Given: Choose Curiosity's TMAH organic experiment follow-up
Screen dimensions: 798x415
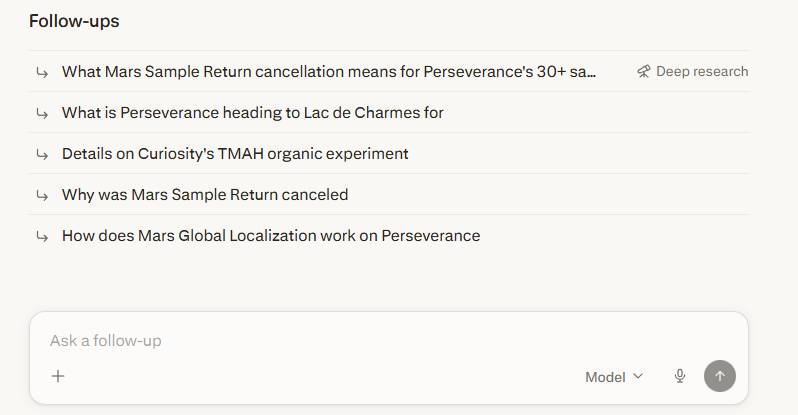Looking at the screenshot, I should pyautogui.click(x=235, y=154).
